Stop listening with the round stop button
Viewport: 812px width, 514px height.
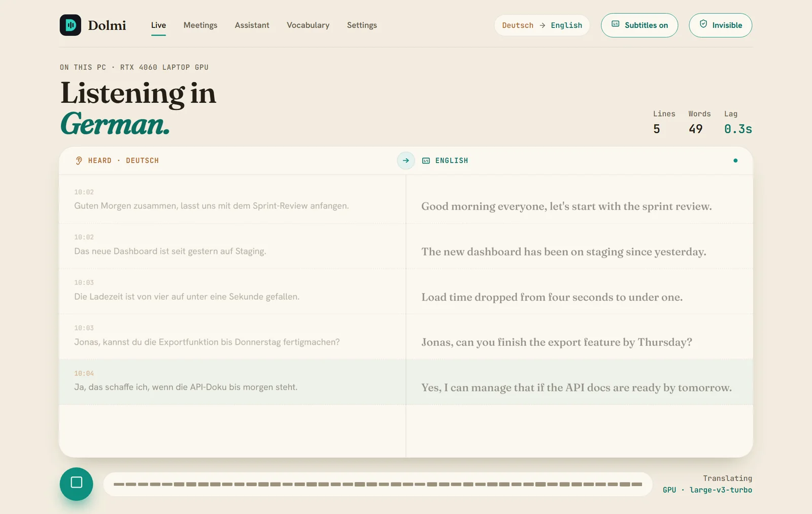tap(76, 484)
